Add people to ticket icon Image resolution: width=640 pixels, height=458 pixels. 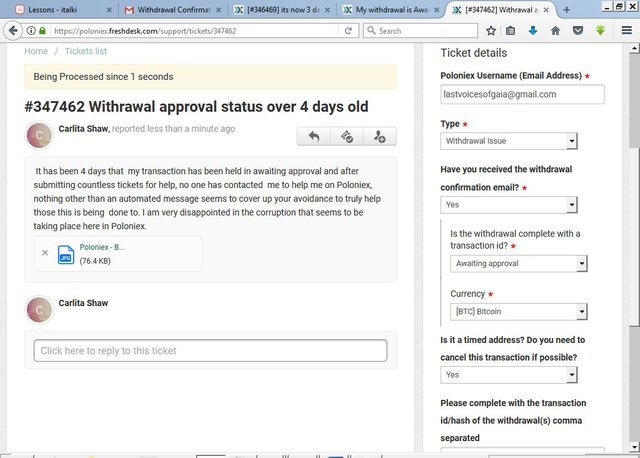click(380, 136)
